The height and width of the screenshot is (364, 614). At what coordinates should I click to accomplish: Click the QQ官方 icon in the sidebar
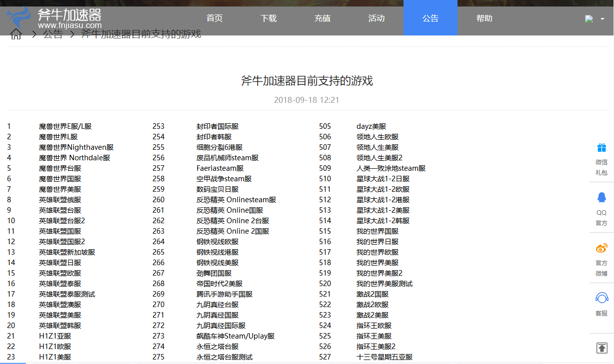tap(601, 197)
